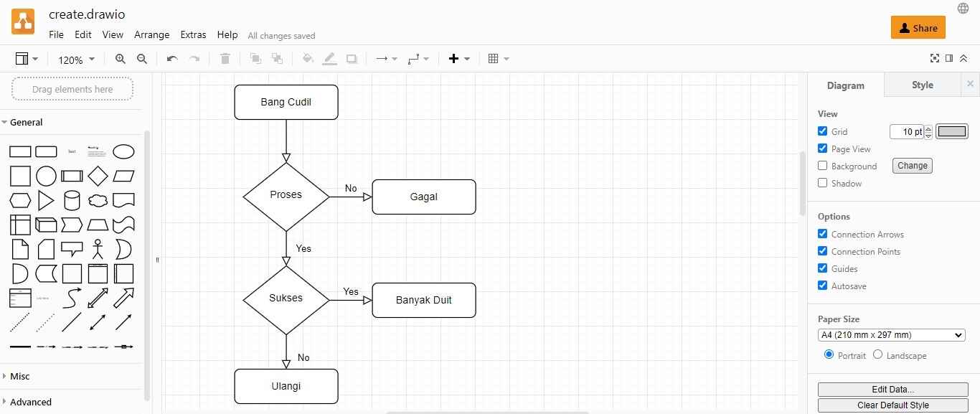980x414 pixels.
Task: Switch to the Style tab
Action: (x=923, y=85)
